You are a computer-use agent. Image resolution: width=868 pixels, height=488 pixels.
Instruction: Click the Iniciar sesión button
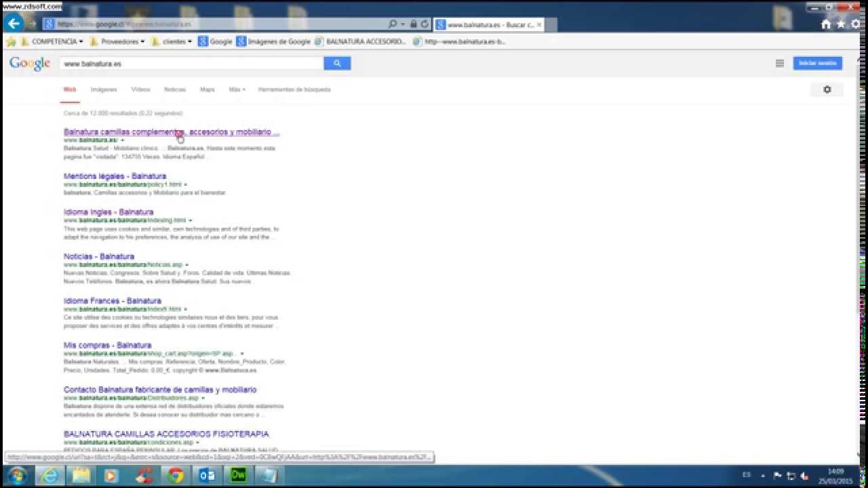click(x=818, y=63)
